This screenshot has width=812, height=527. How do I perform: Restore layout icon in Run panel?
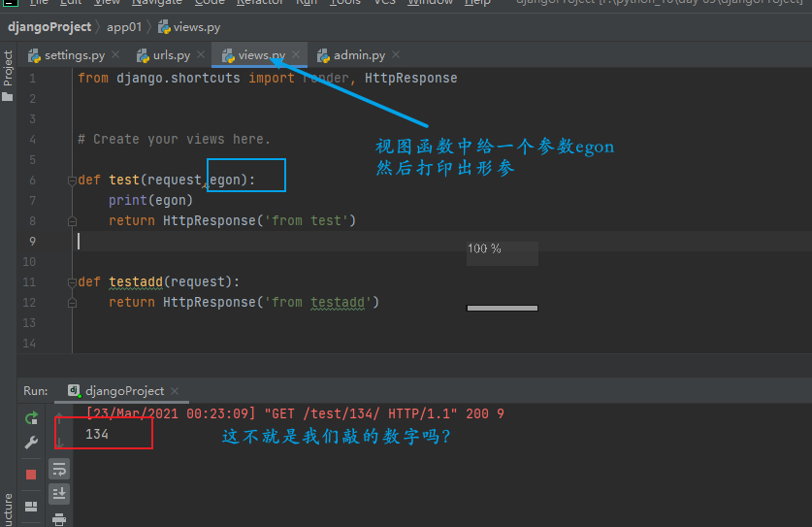point(31,507)
